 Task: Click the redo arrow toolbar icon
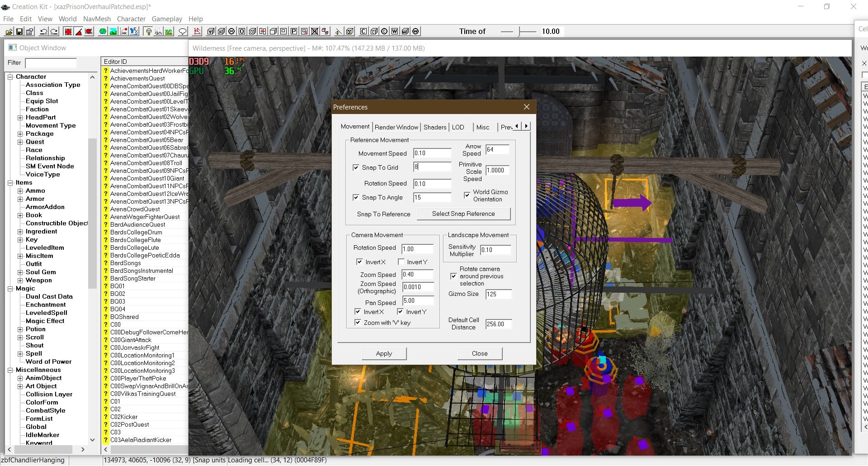54,31
